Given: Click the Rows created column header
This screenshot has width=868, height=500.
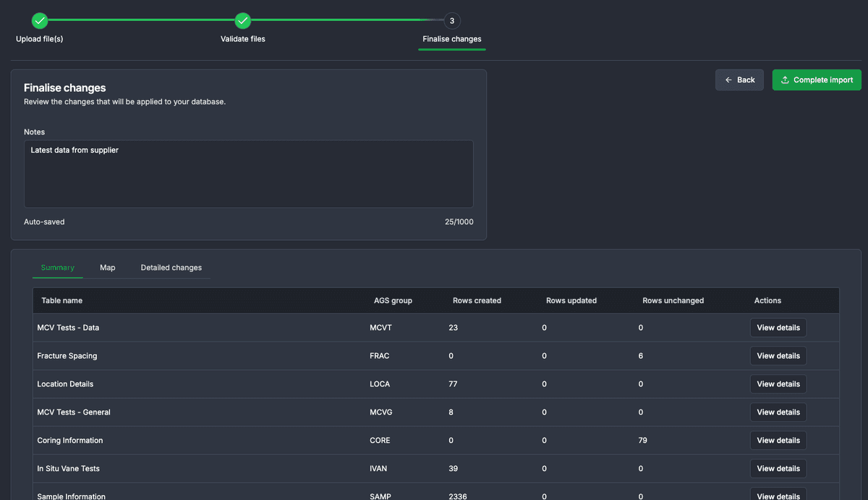Looking at the screenshot, I should 477,300.
